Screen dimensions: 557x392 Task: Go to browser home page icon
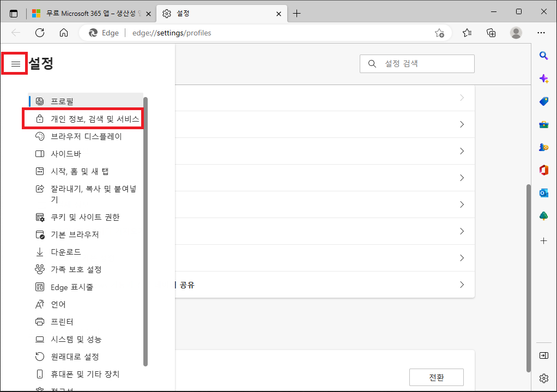(64, 33)
